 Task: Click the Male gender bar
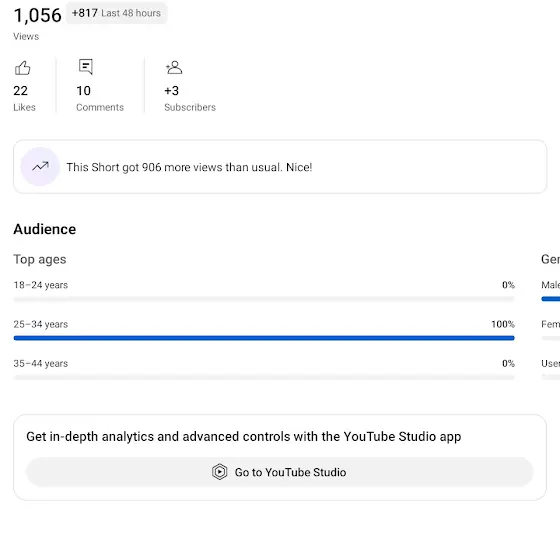point(551,299)
